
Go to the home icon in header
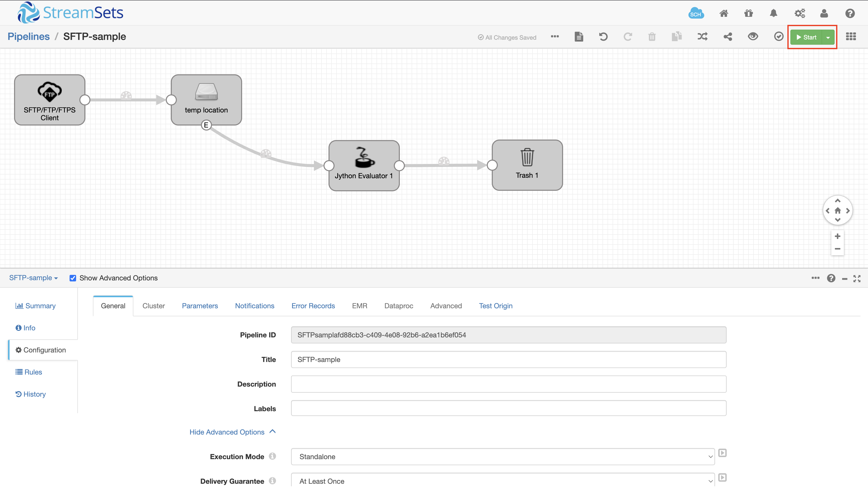click(x=724, y=13)
